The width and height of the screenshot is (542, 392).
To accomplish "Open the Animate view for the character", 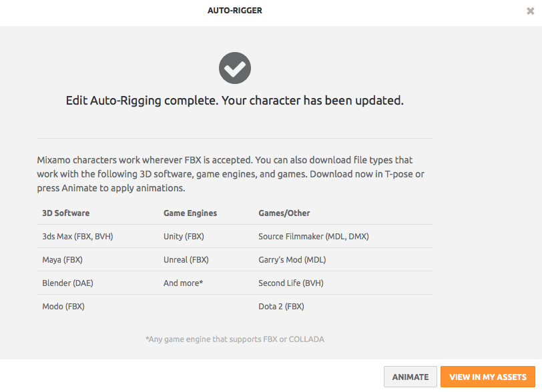I will pos(411,377).
